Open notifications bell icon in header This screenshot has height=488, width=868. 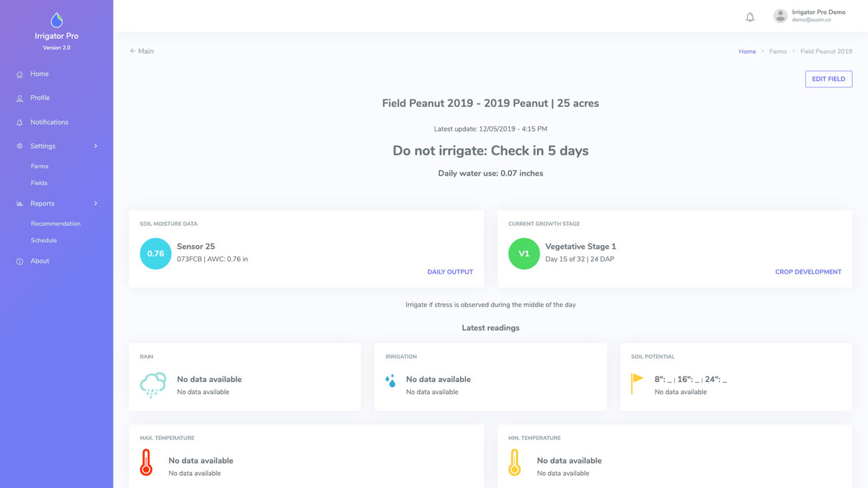(x=750, y=17)
